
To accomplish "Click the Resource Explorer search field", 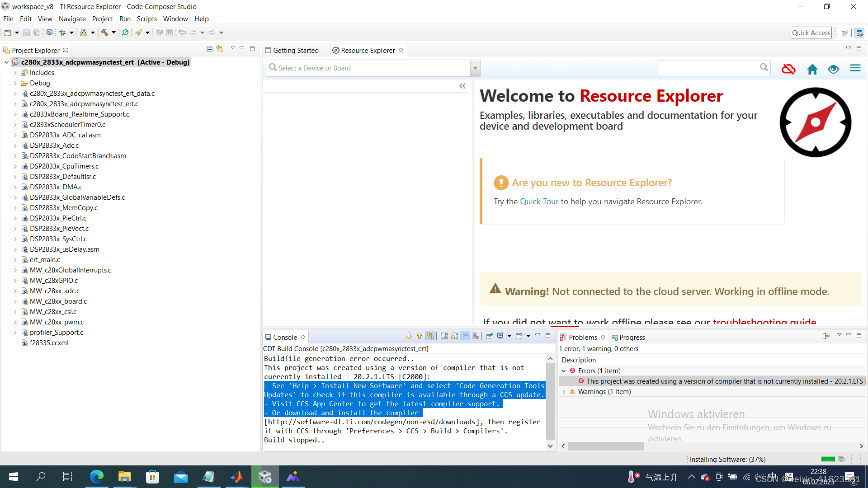I will click(708, 68).
